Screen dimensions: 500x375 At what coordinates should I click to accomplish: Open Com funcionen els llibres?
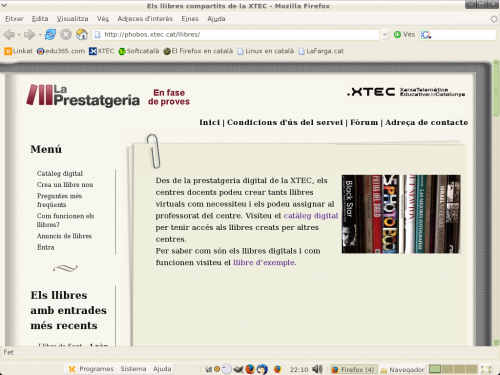coord(65,220)
